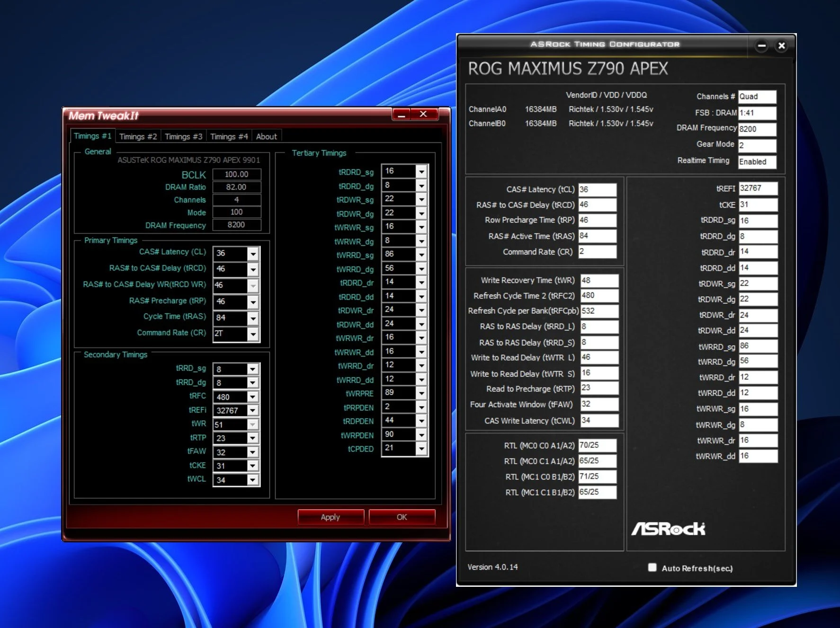Select the tREFI field in ASRock Timing Configurator
This screenshot has height=628, width=840.
click(758, 188)
